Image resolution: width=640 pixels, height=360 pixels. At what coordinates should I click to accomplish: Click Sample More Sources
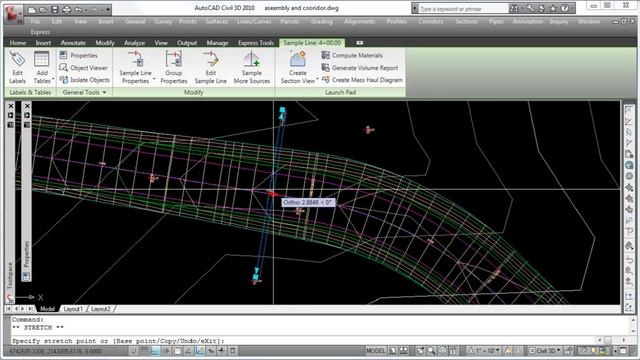(252, 67)
